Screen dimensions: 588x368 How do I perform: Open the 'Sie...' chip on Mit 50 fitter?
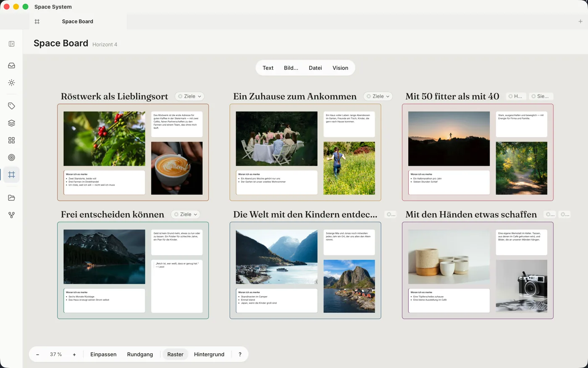click(x=541, y=96)
